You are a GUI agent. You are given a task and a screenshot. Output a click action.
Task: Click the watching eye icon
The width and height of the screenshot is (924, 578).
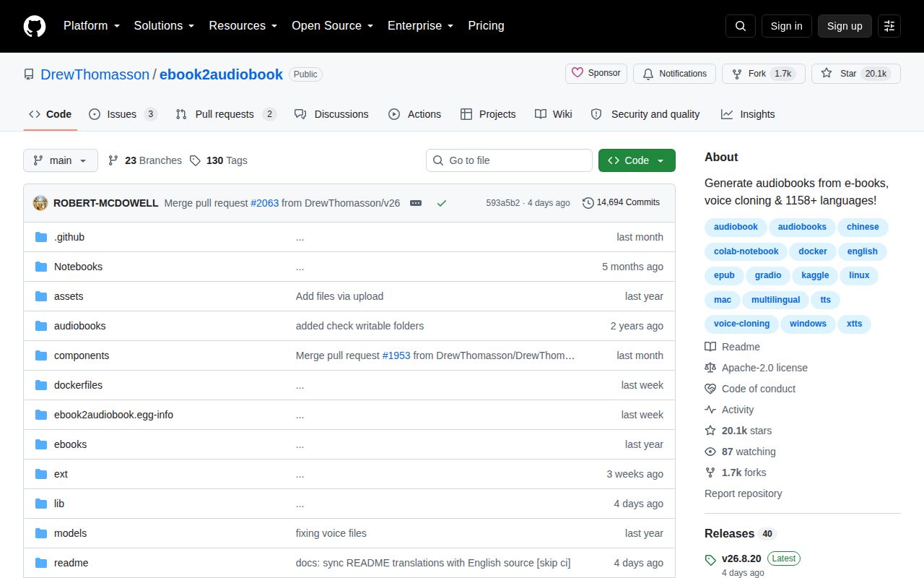click(710, 452)
